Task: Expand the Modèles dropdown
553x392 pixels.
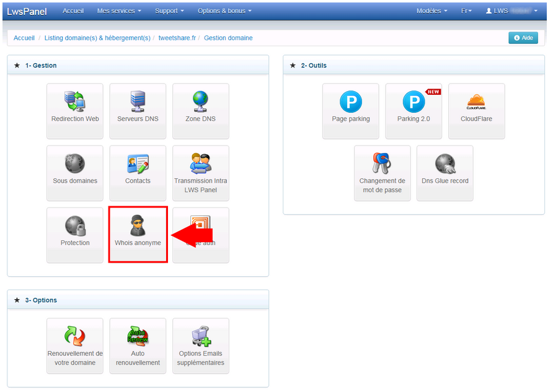Action: pyautogui.click(x=431, y=11)
